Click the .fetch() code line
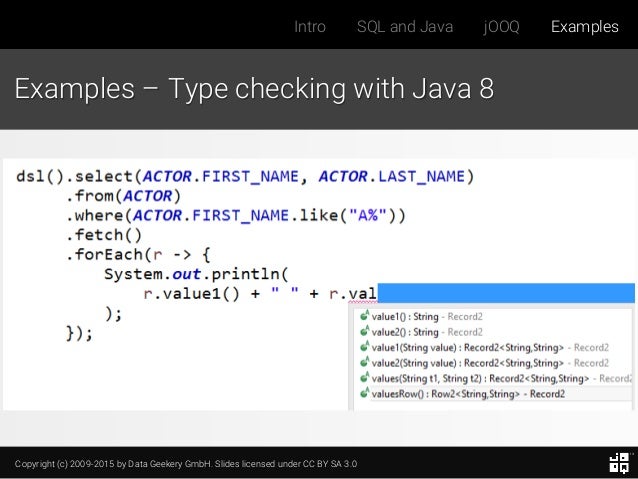Screen dimensions: 638x479 (104, 235)
